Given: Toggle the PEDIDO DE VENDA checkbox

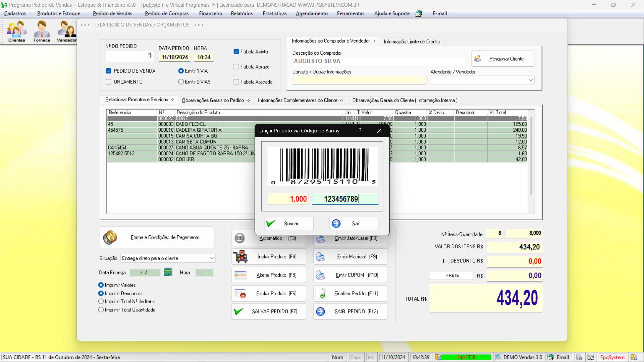Looking at the screenshot, I should point(108,71).
